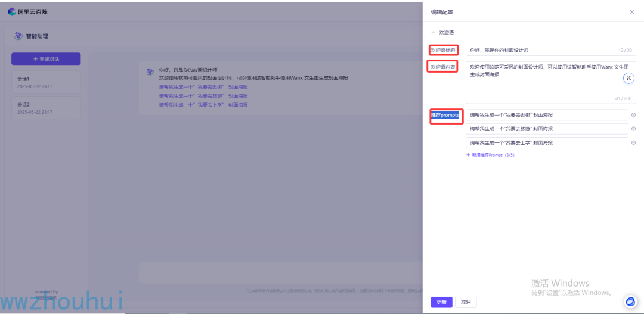The image size is (644, 314).
Task: Click the 欢迎语标题 input field
Action: [551, 51]
